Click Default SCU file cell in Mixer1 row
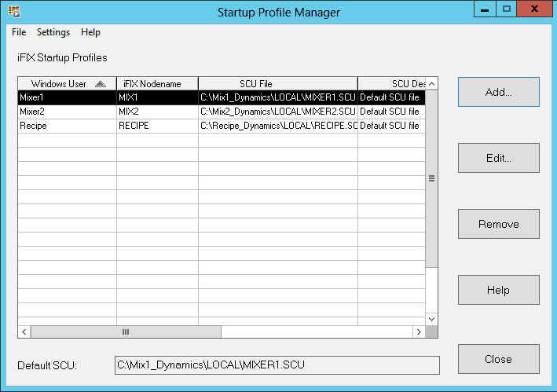557x392 pixels. point(391,97)
